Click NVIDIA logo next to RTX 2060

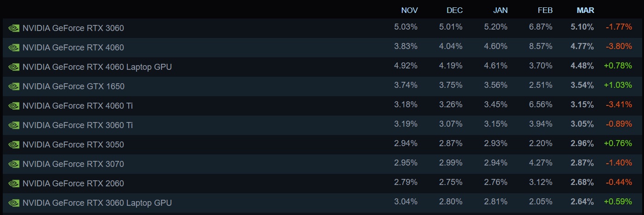click(x=14, y=184)
